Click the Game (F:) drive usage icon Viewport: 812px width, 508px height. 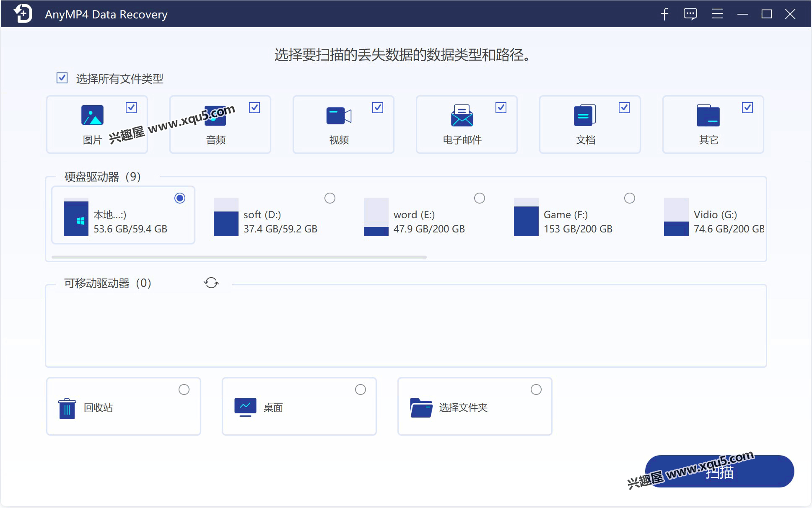526,217
